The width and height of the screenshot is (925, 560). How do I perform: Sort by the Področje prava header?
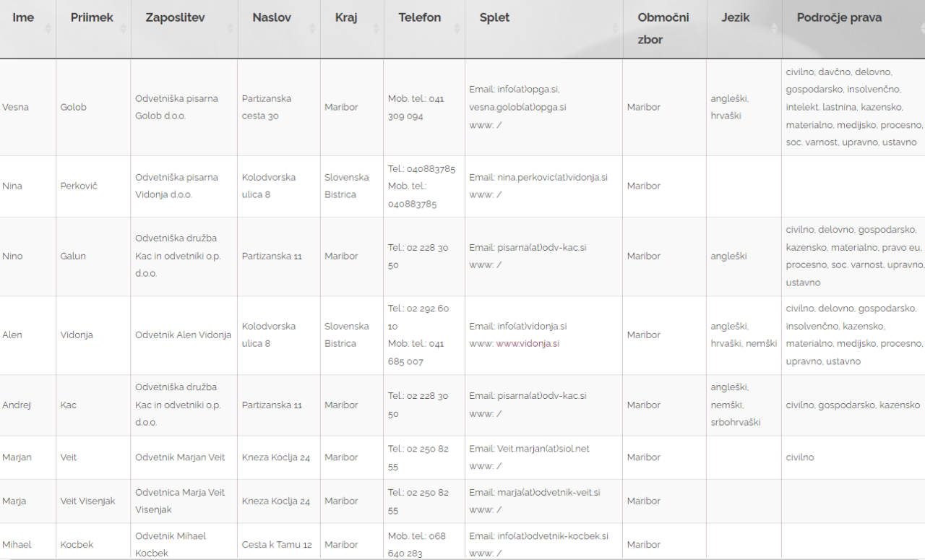click(839, 18)
